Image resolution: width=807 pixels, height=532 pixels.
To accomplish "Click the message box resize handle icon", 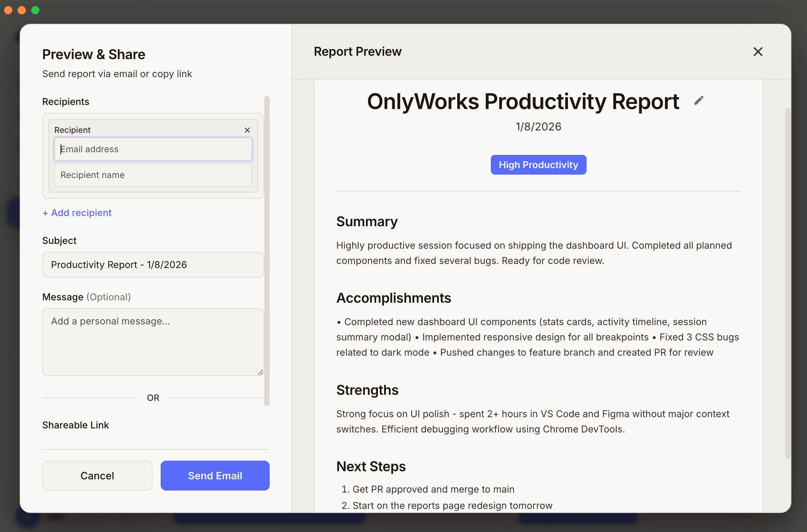I will point(260,372).
